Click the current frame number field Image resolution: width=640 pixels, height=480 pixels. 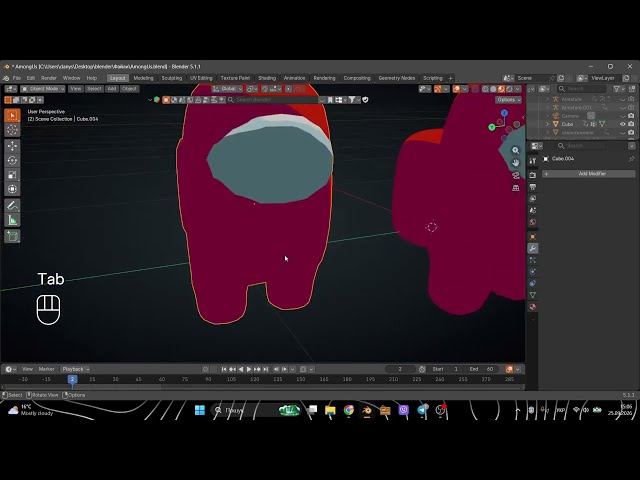(x=400, y=369)
